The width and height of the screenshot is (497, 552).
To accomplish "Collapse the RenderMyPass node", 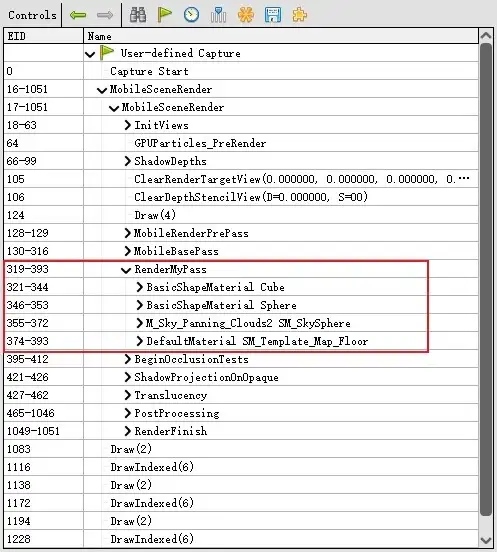I will [126, 270].
